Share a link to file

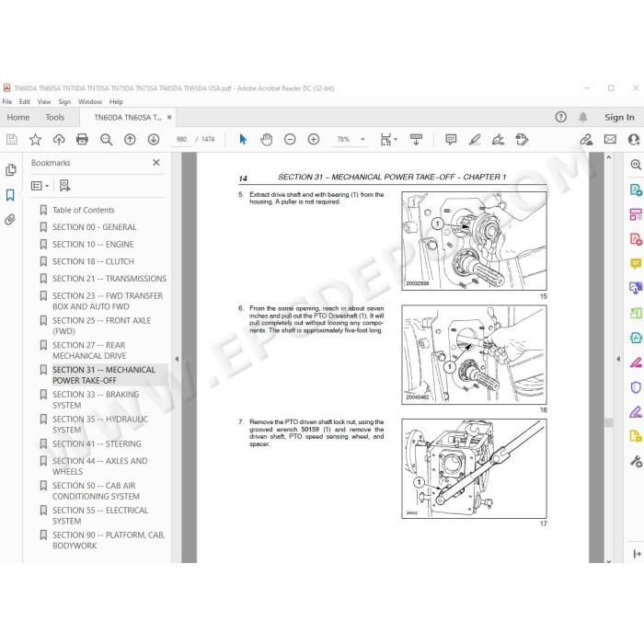[586, 140]
